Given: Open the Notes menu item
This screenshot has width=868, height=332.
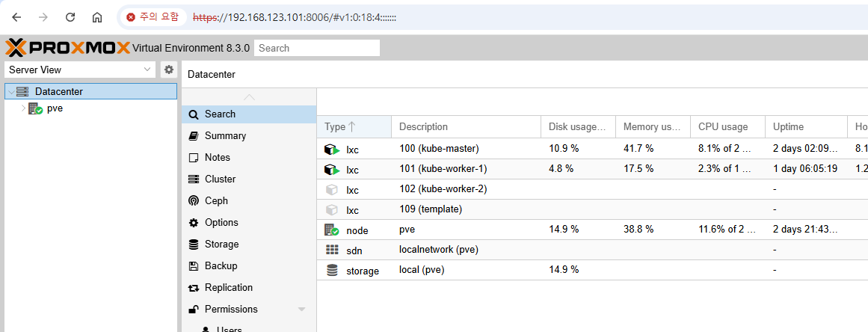Looking at the screenshot, I should tap(249, 157).
